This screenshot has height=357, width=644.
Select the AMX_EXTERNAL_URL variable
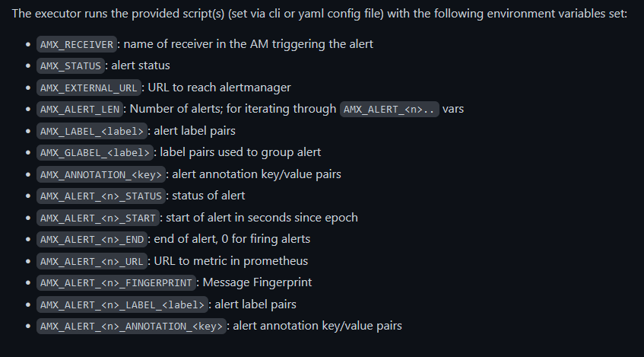[90, 88]
